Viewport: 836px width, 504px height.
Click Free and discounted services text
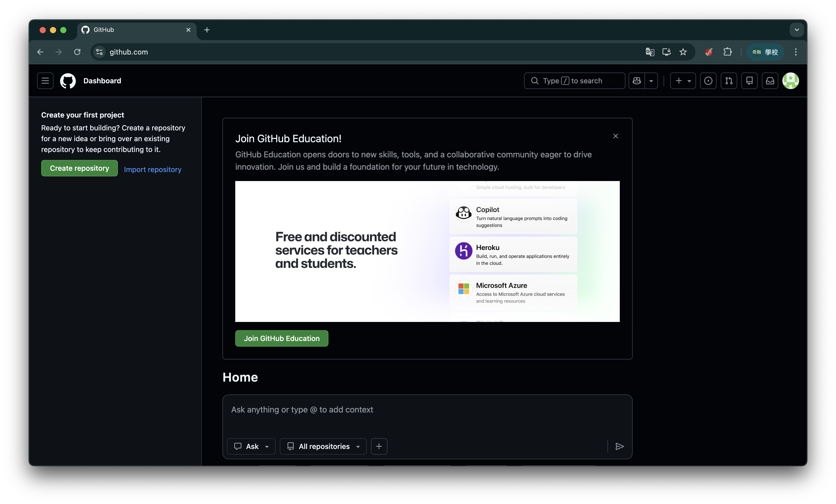pos(336,250)
